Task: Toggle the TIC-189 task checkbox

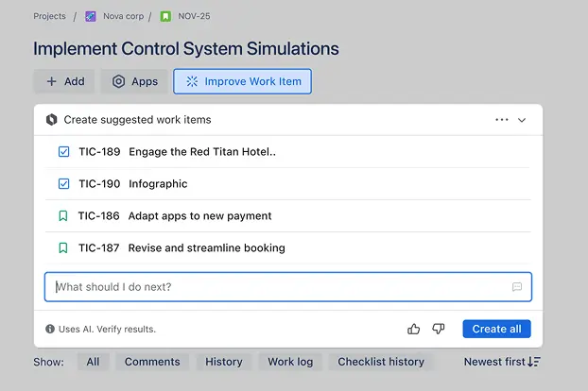Action: coord(63,152)
